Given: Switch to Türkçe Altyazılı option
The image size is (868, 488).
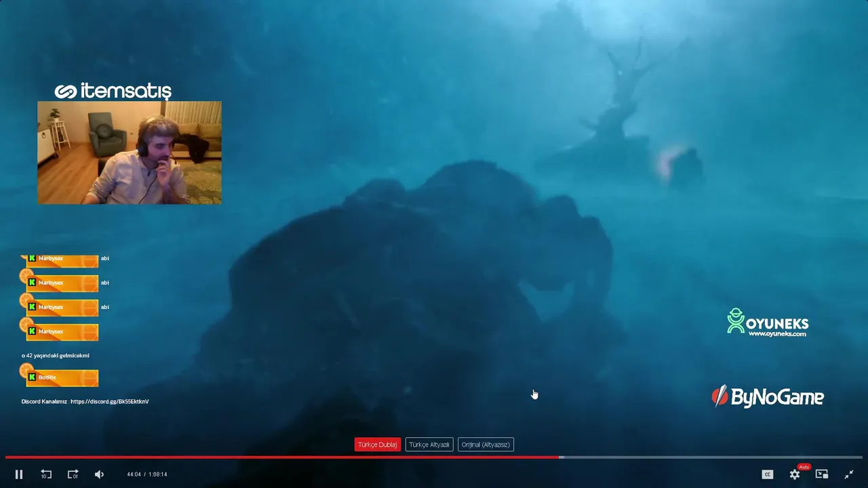Looking at the screenshot, I should click(x=429, y=445).
